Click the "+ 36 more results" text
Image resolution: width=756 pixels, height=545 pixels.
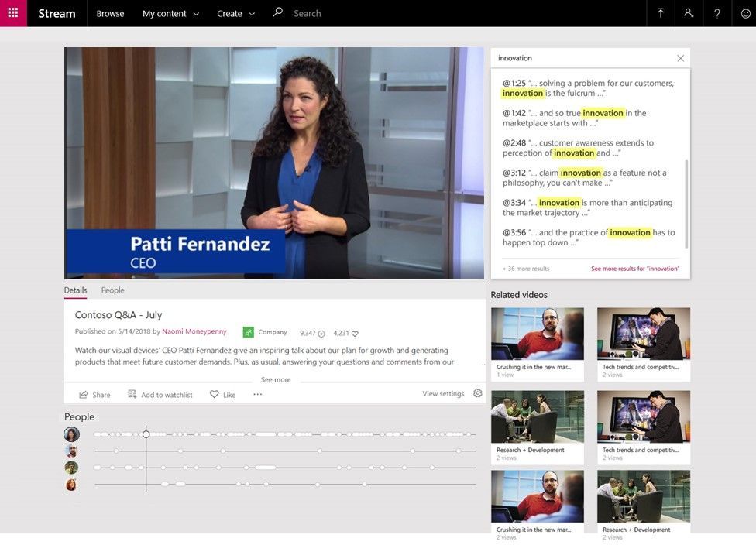tap(526, 269)
